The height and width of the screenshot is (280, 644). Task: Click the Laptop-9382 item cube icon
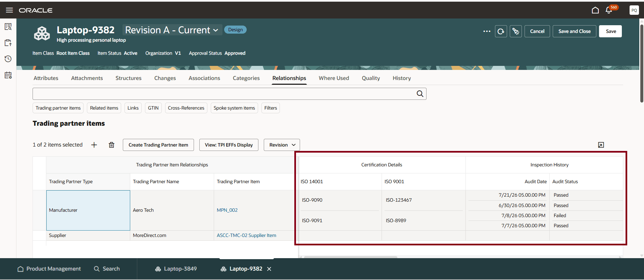(42, 33)
